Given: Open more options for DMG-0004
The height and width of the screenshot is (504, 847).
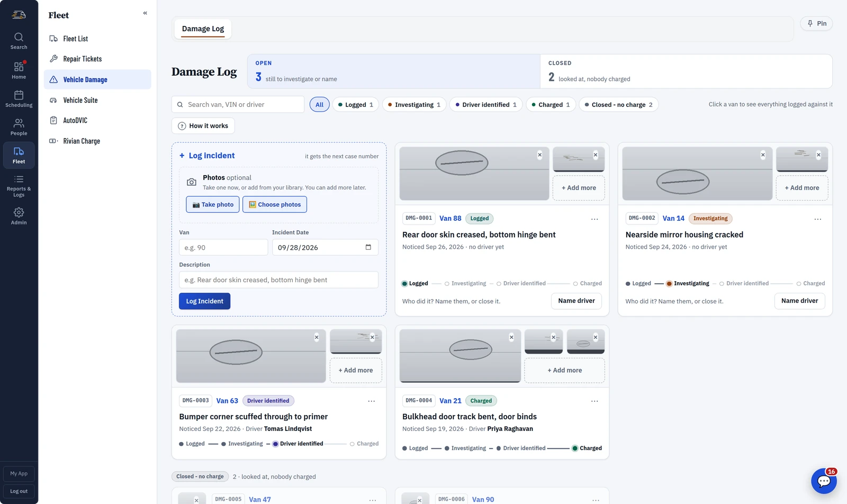Looking at the screenshot, I should [594, 401].
